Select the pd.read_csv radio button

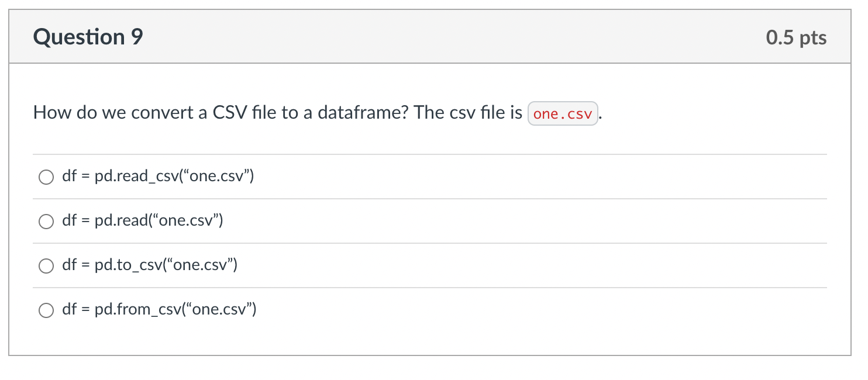coord(46,177)
